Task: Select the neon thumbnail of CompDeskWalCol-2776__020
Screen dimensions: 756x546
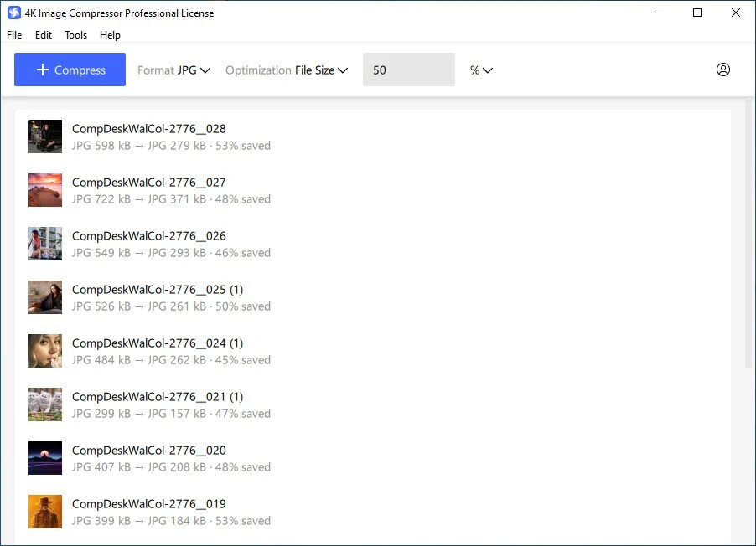Action: pos(45,458)
